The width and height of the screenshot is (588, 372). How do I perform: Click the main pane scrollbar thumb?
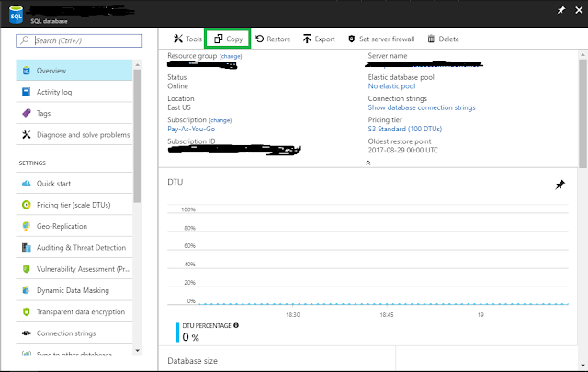point(582,113)
